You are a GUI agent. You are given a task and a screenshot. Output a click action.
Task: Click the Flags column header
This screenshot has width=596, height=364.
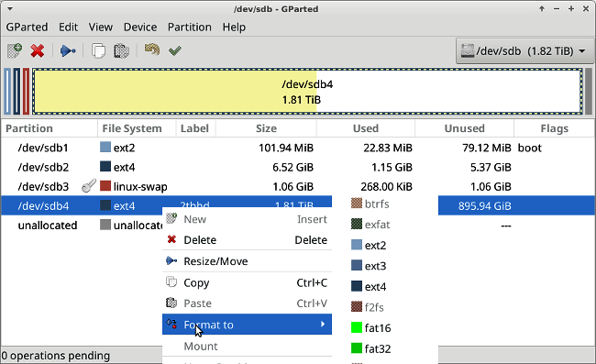(554, 128)
